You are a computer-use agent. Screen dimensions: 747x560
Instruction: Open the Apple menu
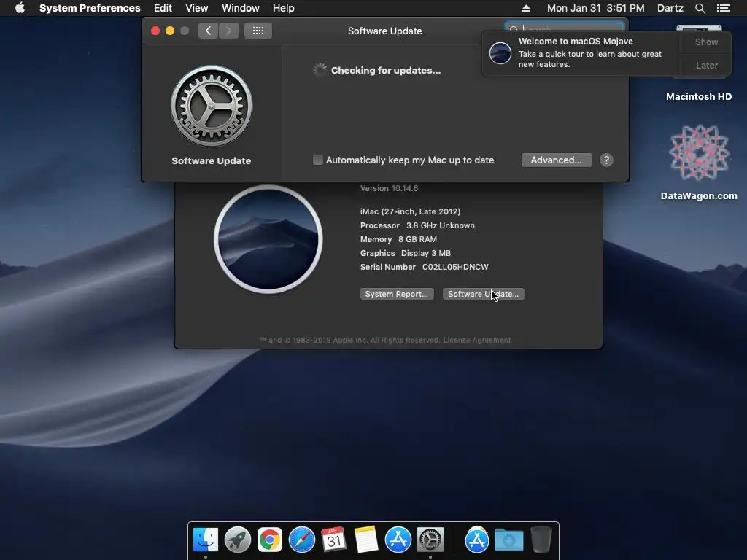(x=20, y=8)
